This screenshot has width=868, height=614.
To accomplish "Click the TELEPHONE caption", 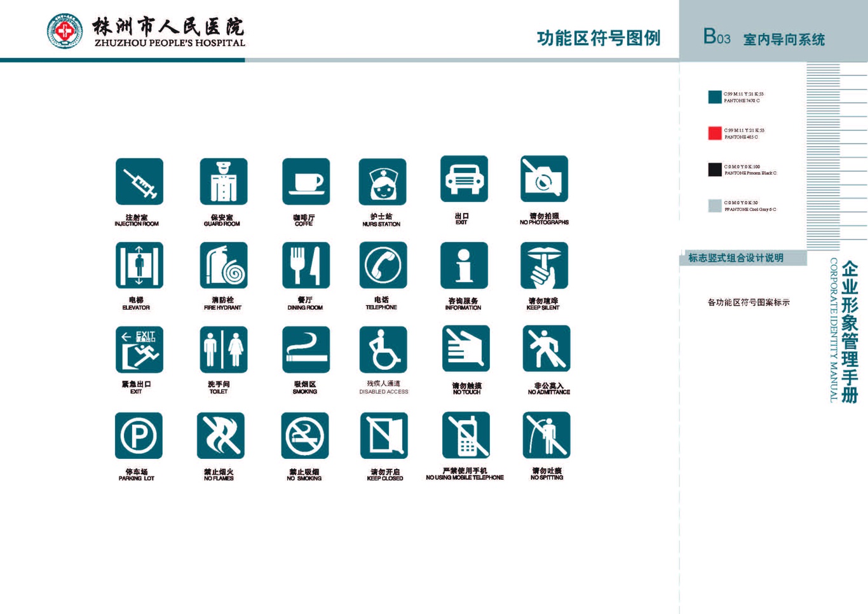I will [381, 307].
